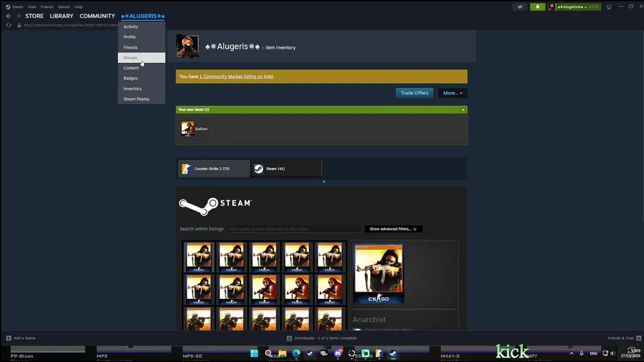Click the Item Inventory breadcrumb text
This screenshot has width=644, height=362.
(281, 48)
